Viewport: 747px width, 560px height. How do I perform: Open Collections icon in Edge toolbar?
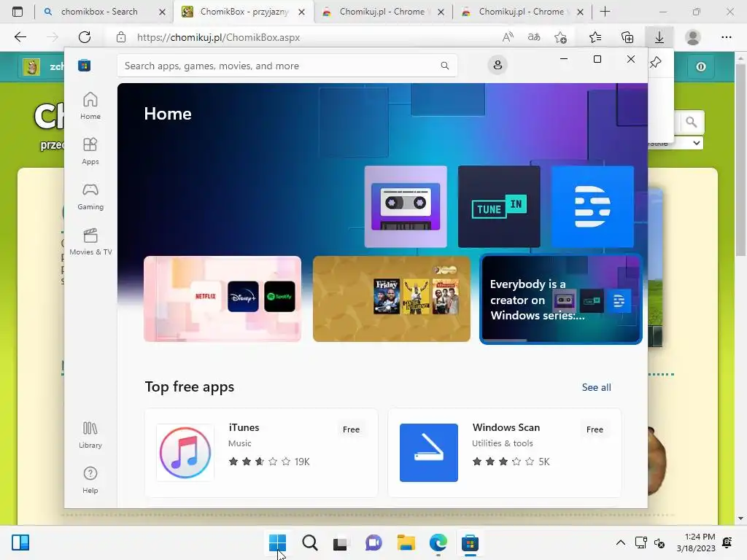[627, 37]
